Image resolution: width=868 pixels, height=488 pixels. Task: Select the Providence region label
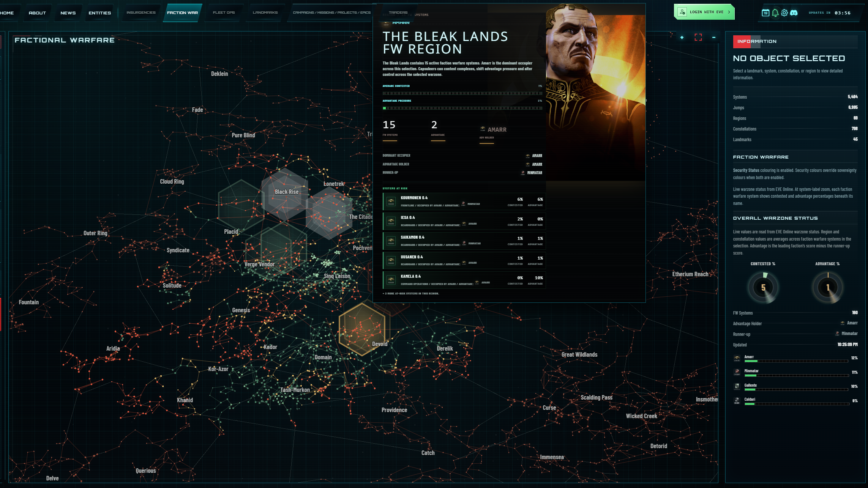coord(394,410)
